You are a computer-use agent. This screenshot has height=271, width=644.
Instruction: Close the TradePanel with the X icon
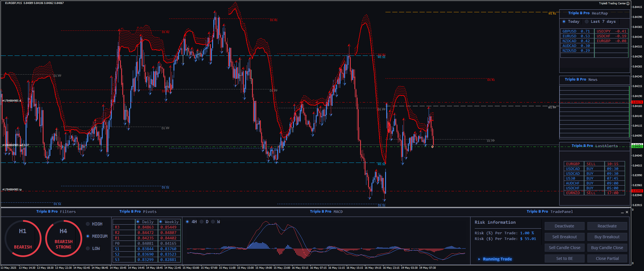point(627,212)
